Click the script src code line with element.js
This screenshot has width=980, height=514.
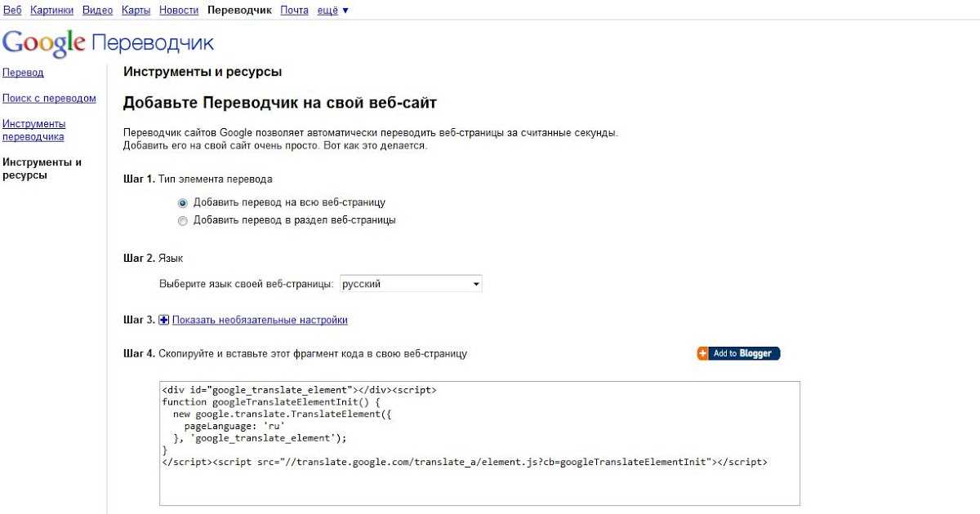(x=465, y=462)
